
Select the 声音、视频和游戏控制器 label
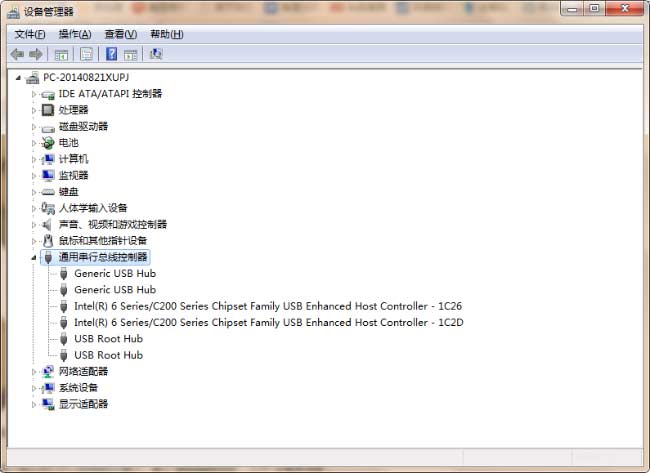(x=113, y=225)
